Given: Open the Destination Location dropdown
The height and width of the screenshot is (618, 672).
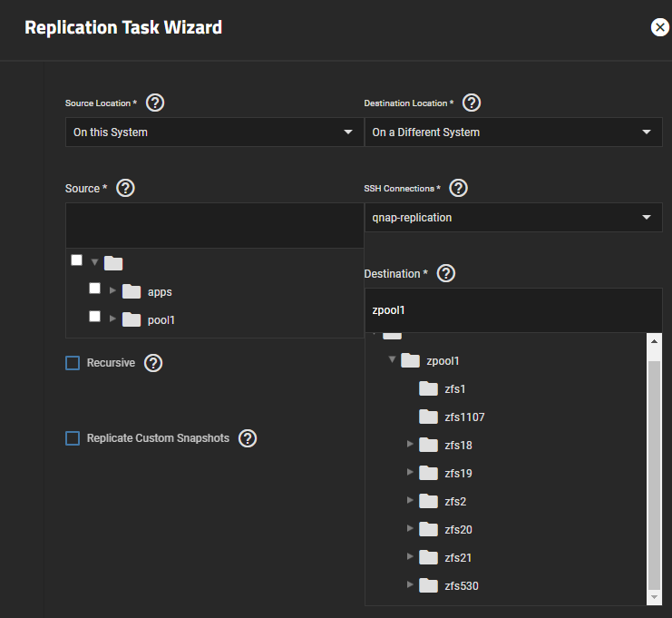Looking at the screenshot, I should point(513,132).
